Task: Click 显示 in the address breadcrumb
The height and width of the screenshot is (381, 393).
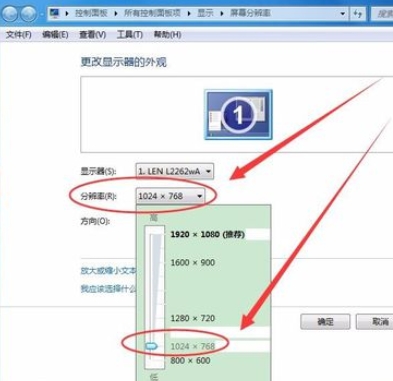Action: pyautogui.click(x=205, y=13)
